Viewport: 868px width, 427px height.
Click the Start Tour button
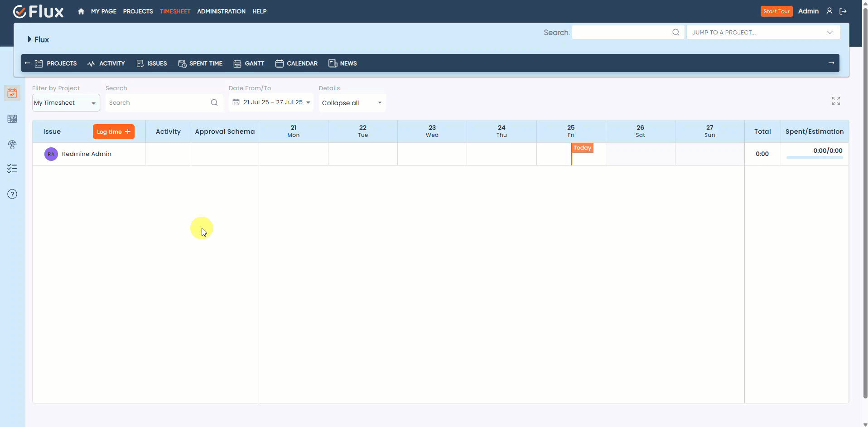point(776,11)
